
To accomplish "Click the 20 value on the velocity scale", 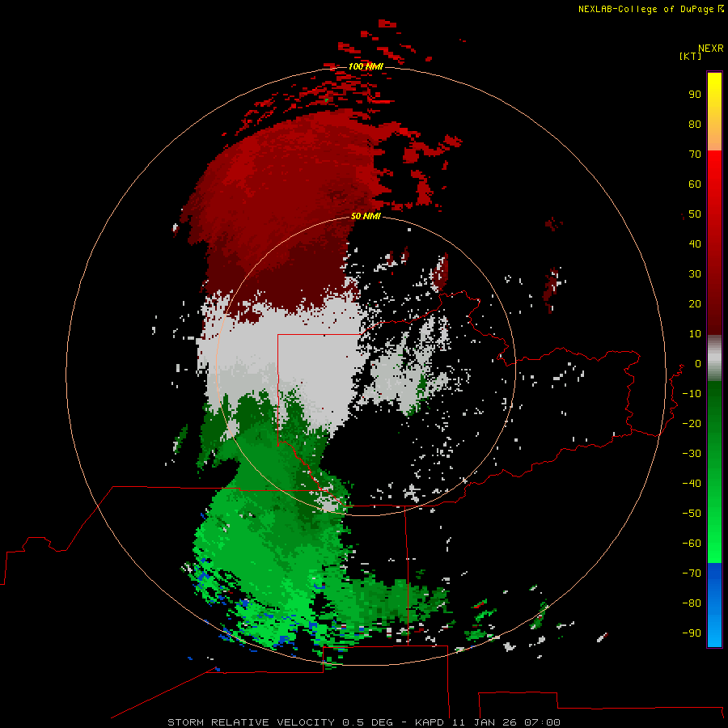I will tap(695, 303).
